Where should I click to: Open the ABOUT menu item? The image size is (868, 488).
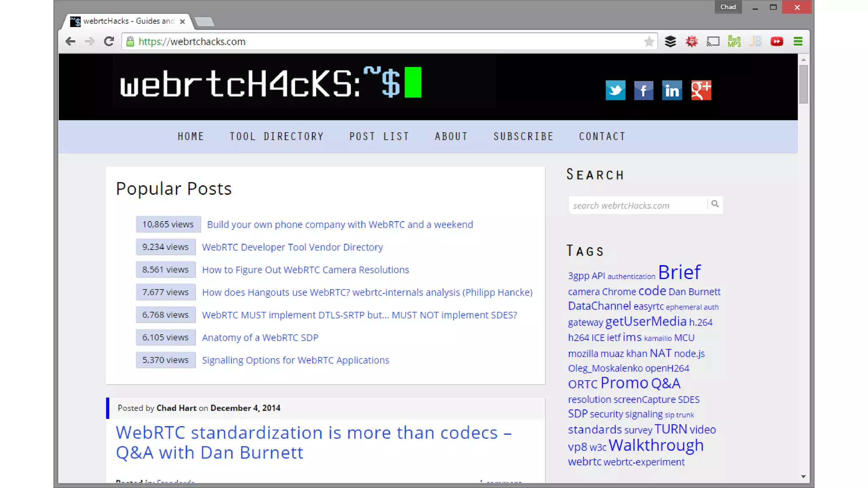451,136
